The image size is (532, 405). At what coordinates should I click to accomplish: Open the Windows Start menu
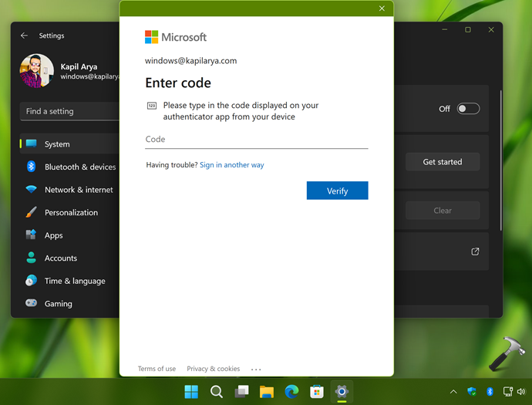tap(191, 392)
